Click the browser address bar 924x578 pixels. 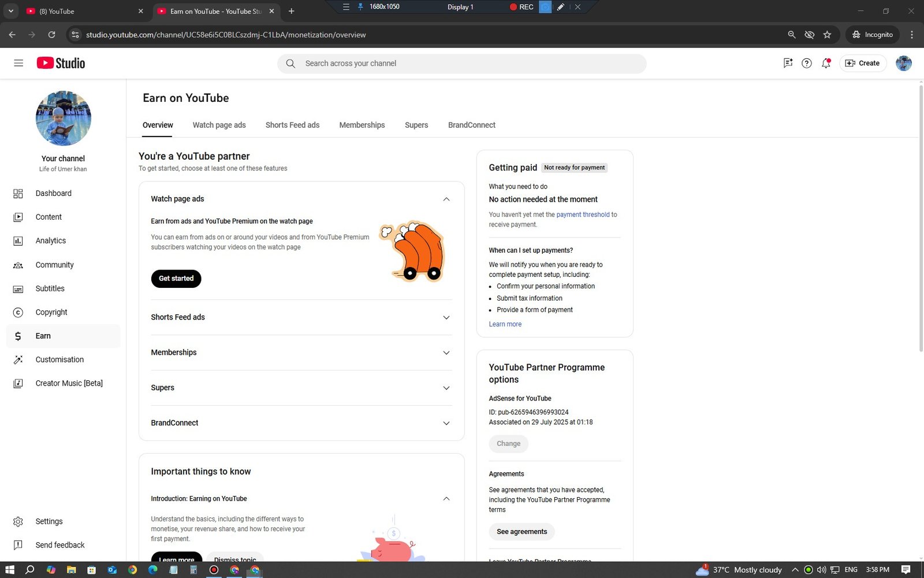coord(427,35)
